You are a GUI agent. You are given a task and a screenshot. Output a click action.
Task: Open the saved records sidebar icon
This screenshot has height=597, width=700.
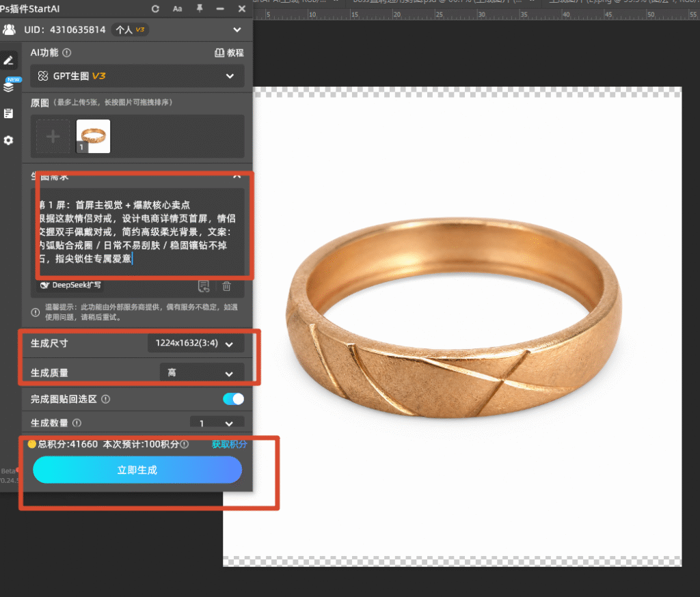click(x=8, y=113)
